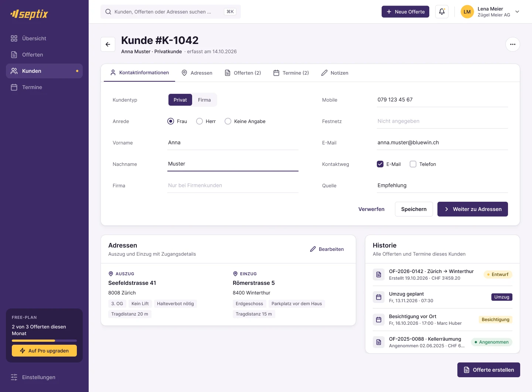Viewport: 532px width, 392px height.
Task: Expand the user account chevron
Action: (517, 12)
